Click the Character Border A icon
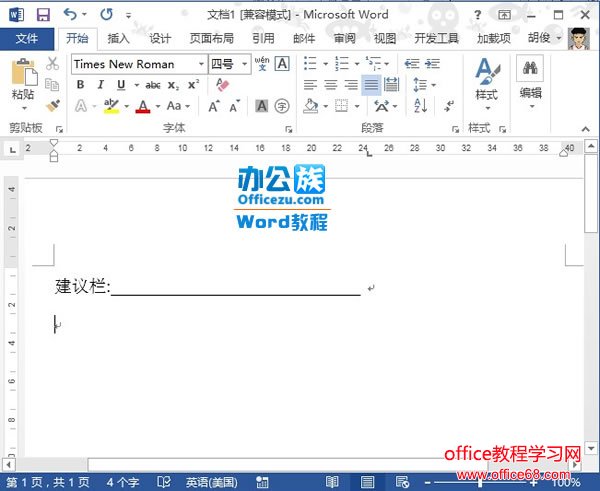The height and width of the screenshot is (491, 600). coord(282,64)
